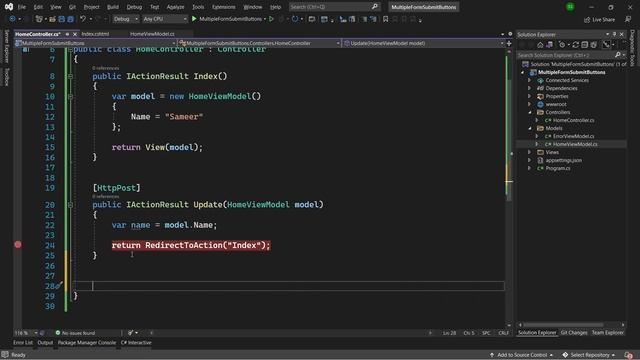The width and height of the screenshot is (640, 360).
Task: Click Solution Explorer Home icon
Action: tap(540, 45)
